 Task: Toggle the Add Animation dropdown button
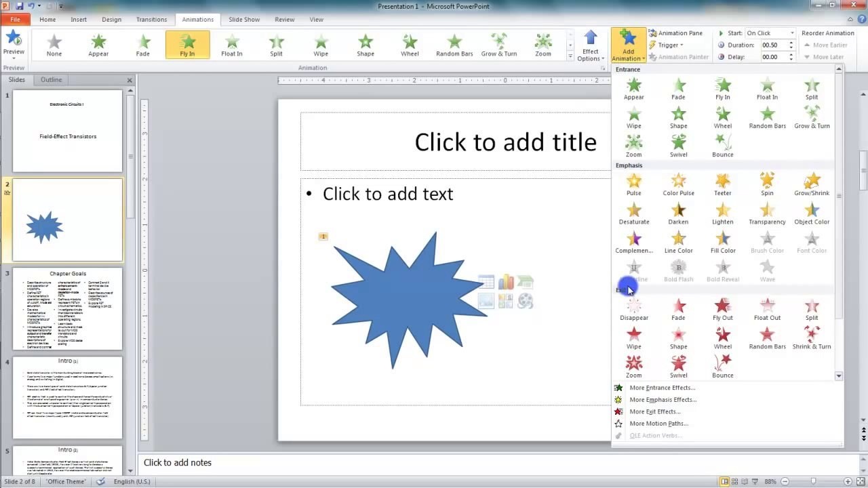click(628, 46)
